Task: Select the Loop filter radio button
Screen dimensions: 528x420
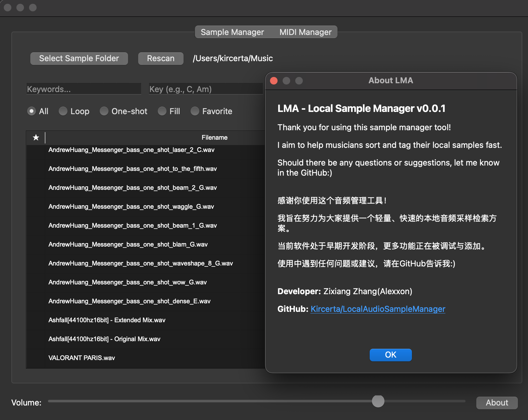Action: tap(63, 111)
